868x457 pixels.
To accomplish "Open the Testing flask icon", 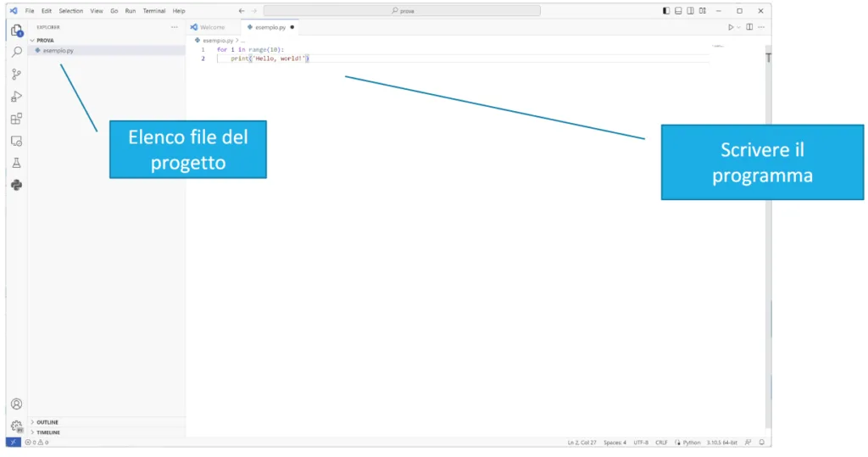I will 17,163.
